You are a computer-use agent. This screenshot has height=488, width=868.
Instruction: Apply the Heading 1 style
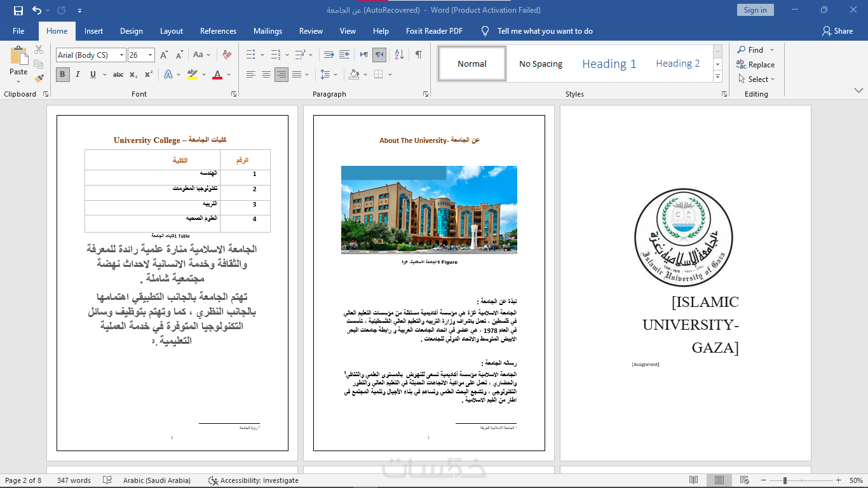(609, 64)
